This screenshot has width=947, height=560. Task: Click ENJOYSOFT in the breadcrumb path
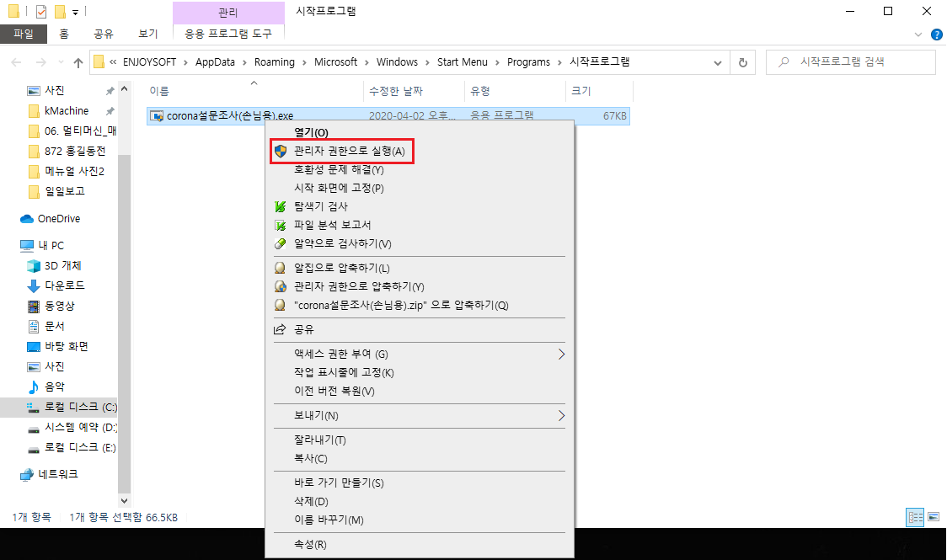[x=149, y=62]
